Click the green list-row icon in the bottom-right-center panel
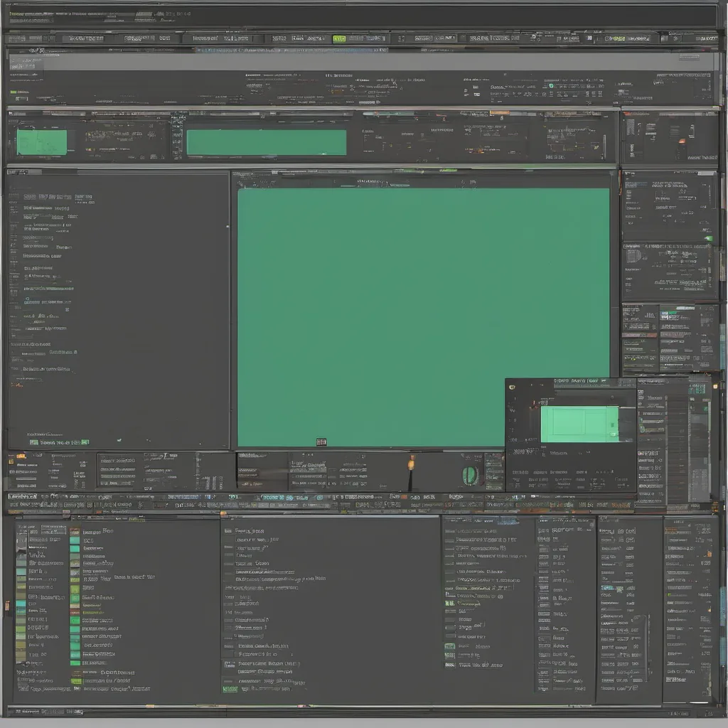This screenshot has width=728, height=728. (x=449, y=603)
